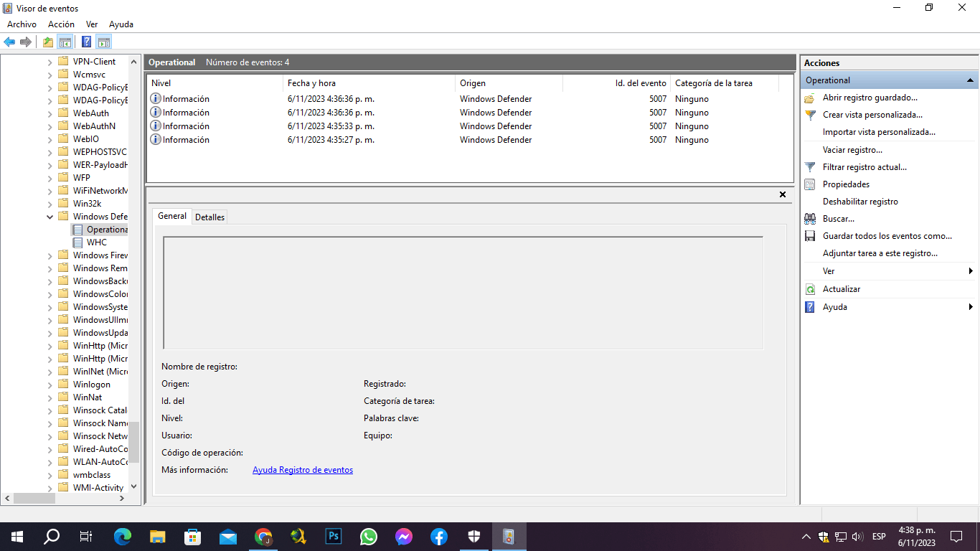Click the Filtrar registro actual funnel icon
Viewport: 980px width, 551px height.
tap(810, 167)
